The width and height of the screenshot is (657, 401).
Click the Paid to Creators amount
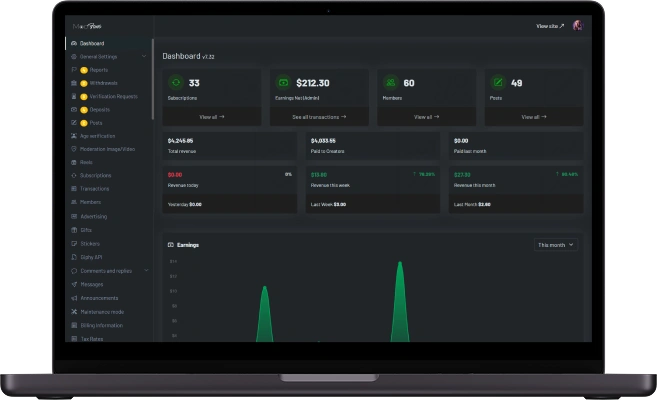click(x=323, y=141)
